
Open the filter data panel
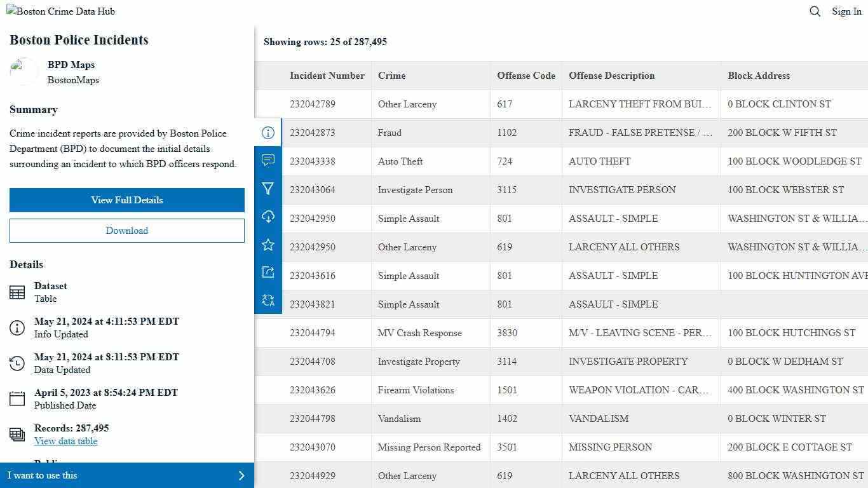click(x=268, y=189)
